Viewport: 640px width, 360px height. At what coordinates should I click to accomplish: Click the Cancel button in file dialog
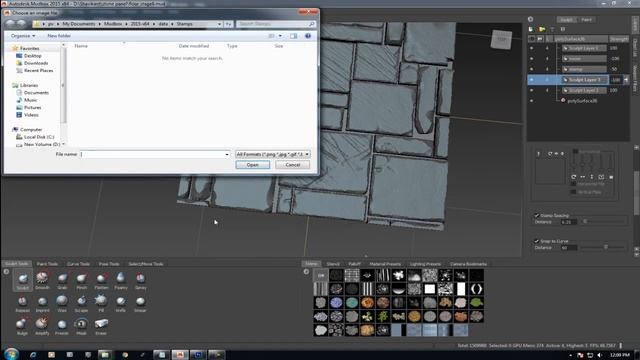pos(293,165)
